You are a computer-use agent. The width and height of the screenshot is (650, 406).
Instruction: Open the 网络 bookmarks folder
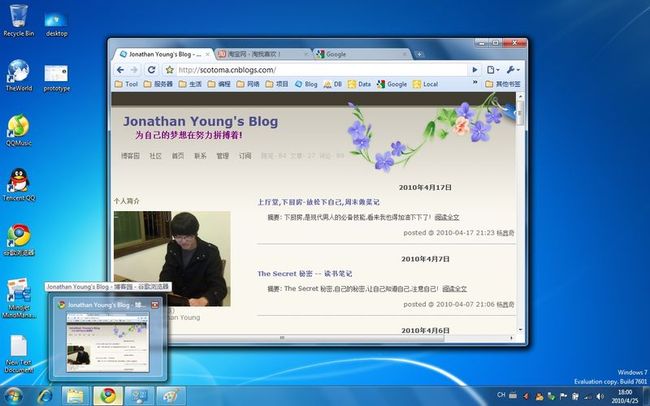(x=248, y=84)
